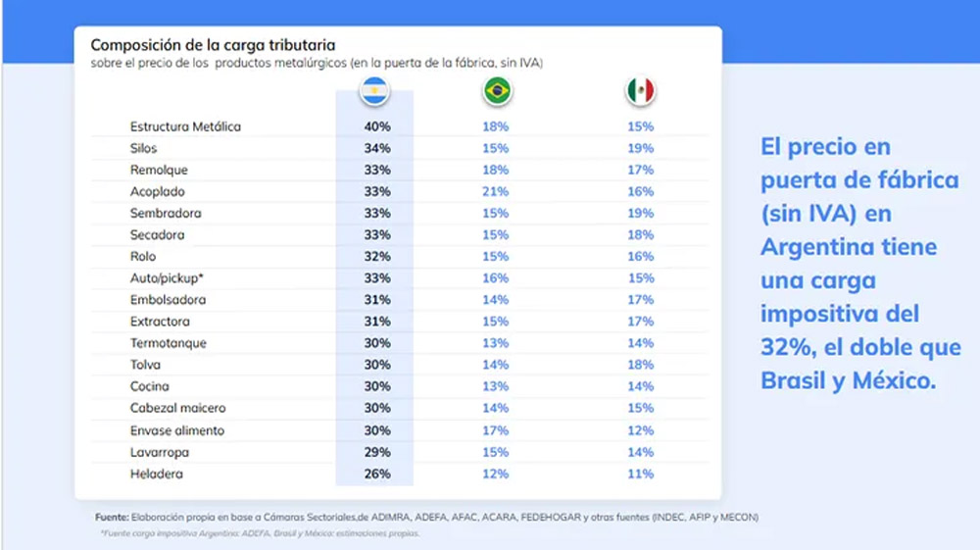Click the Brazil flag icon
Viewport: 980px width, 550px height.
point(497,92)
